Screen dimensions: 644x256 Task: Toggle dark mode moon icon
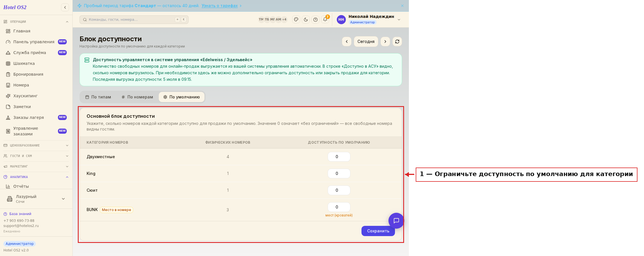pos(306,20)
